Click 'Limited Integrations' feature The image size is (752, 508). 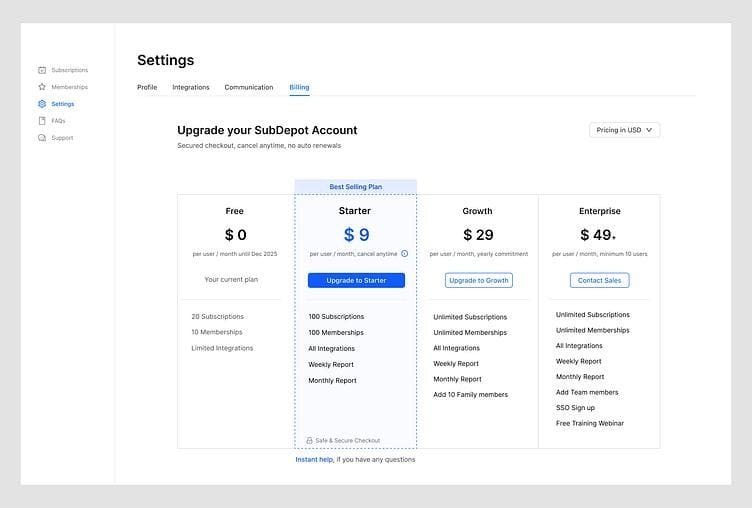pos(222,348)
